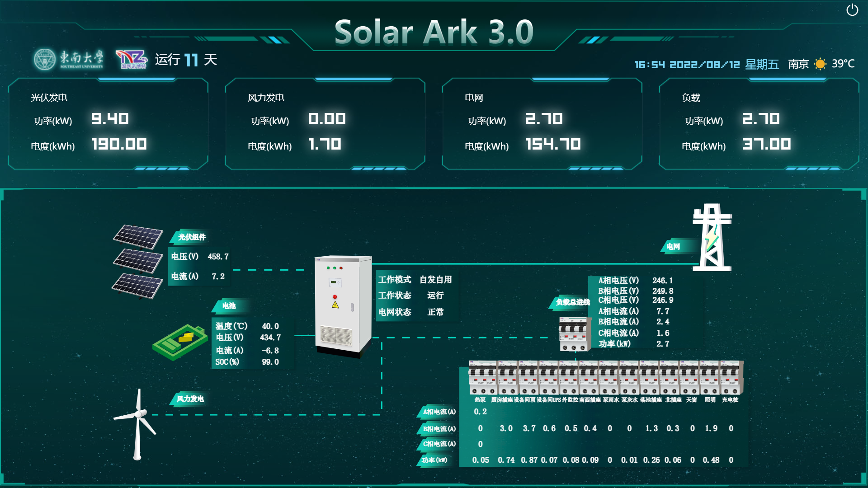This screenshot has height=488, width=868.
Task: Click the 负载 summary panel
Action: pos(759,124)
